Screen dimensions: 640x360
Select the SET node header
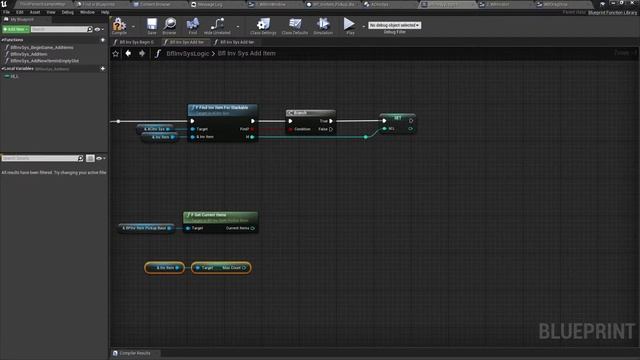[398, 117]
